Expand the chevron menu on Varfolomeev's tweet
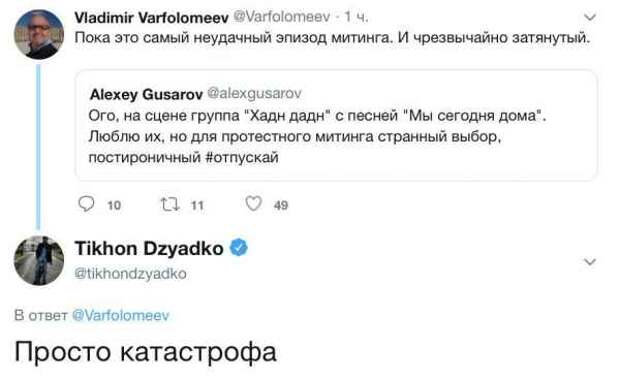Image resolution: width=620 pixels, height=379 pixels. [x=590, y=17]
